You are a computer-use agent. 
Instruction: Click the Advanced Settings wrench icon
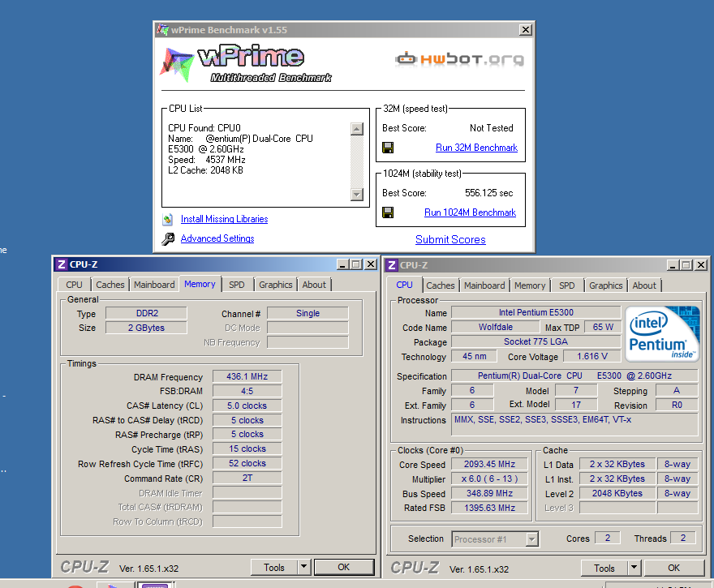[x=168, y=239]
